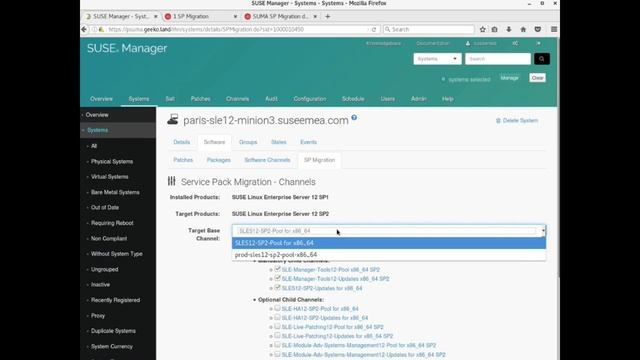This screenshot has width=640, height=360.
Task: Click the system icon beside paris-sle12-minion3
Action: click(173, 120)
